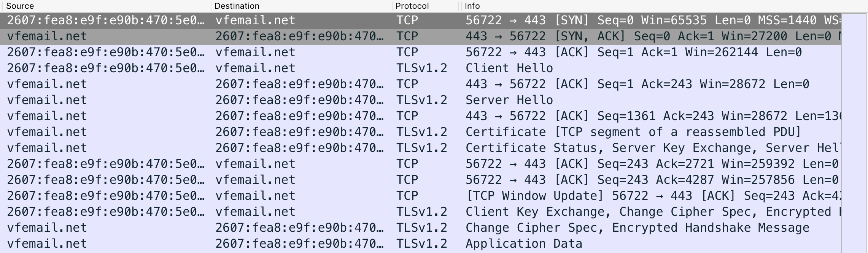This screenshot has height=253, width=868.
Task: Select the Client Key Exchange packet row
Action: click(x=421, y=212)
